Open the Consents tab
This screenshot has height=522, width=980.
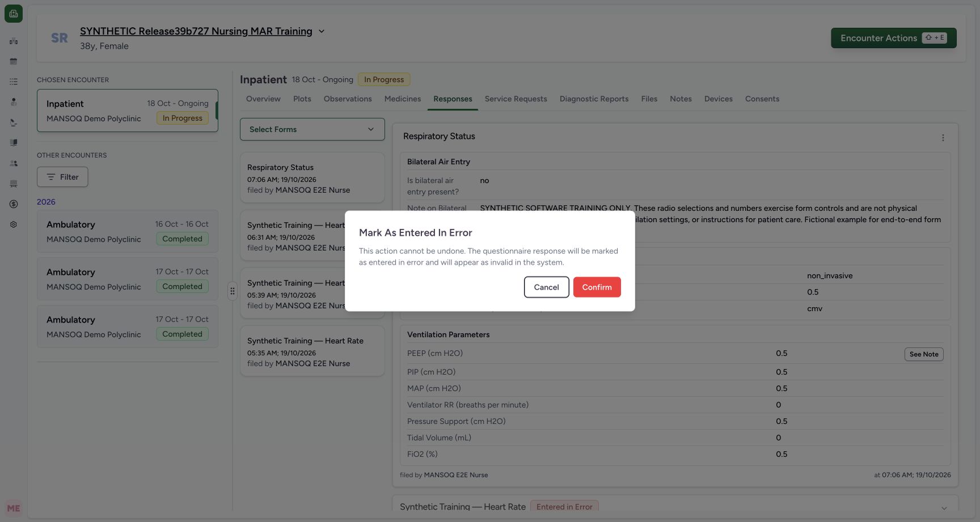[x=762, y=99]
